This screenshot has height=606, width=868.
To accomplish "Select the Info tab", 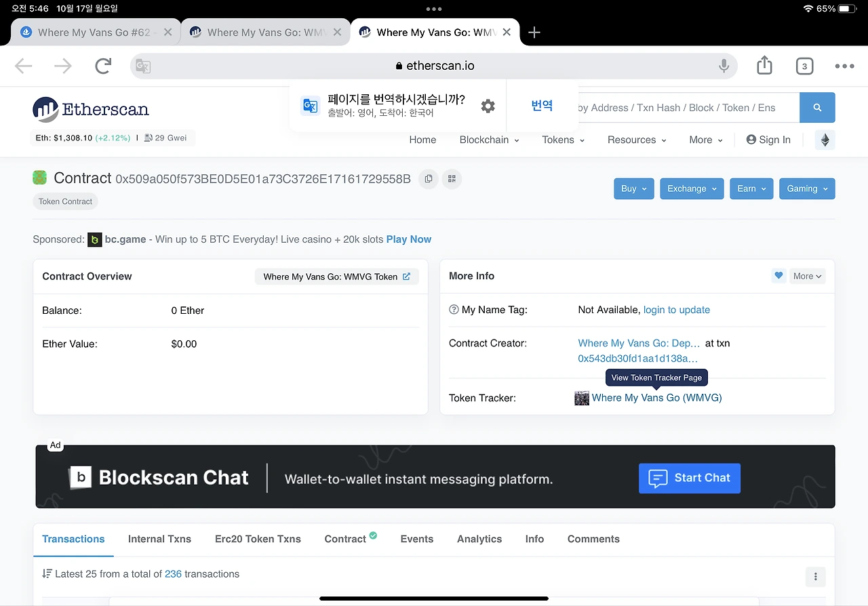I will pyautogui.click(x=534, y=539).
